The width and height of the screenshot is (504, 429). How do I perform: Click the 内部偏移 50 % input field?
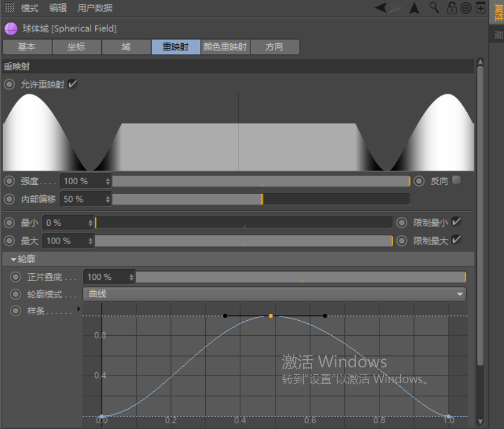pyautogui.click(x=85, y=199)
